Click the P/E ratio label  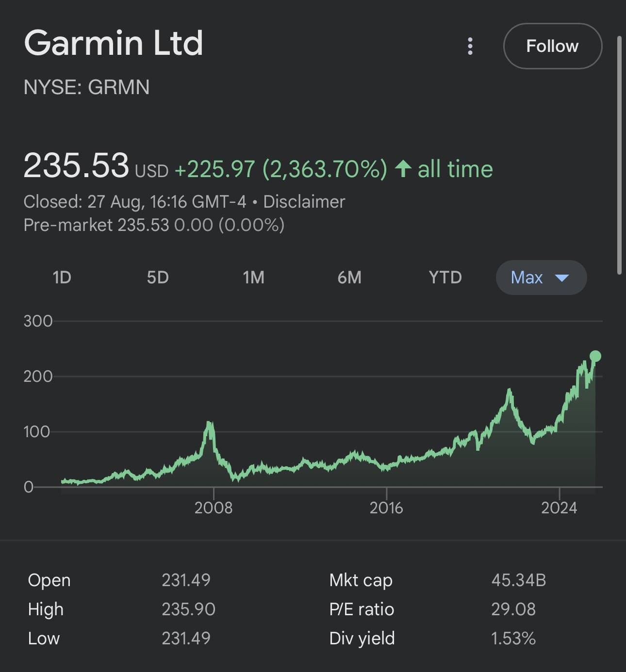pos(362,609)
